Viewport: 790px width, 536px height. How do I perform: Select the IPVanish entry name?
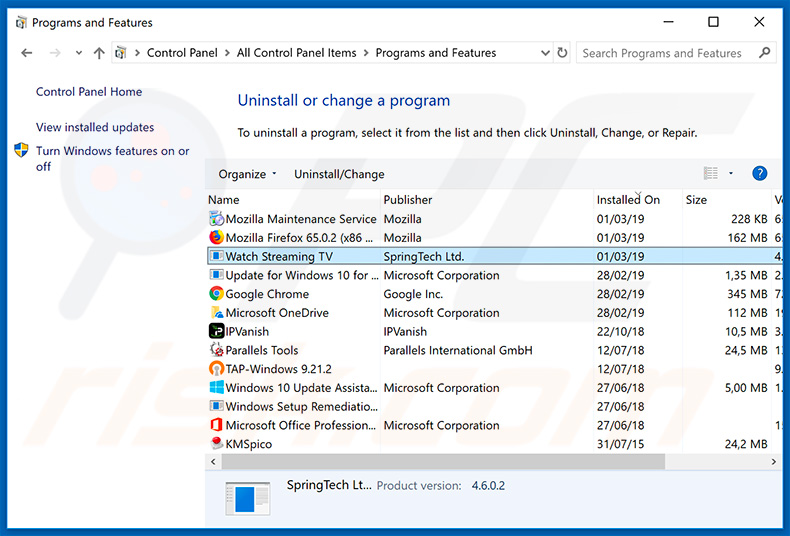point(247,331)
